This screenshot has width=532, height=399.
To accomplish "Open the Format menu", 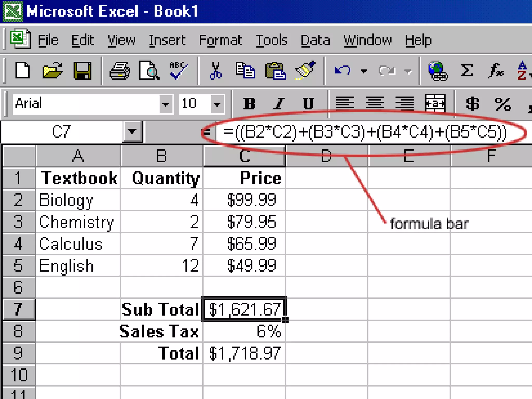I will 220,40.
